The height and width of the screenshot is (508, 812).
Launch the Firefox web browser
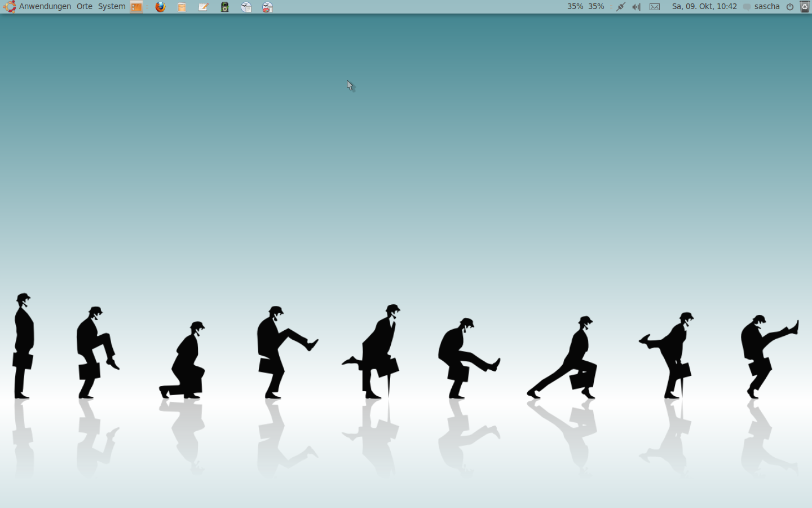(161, 7)
